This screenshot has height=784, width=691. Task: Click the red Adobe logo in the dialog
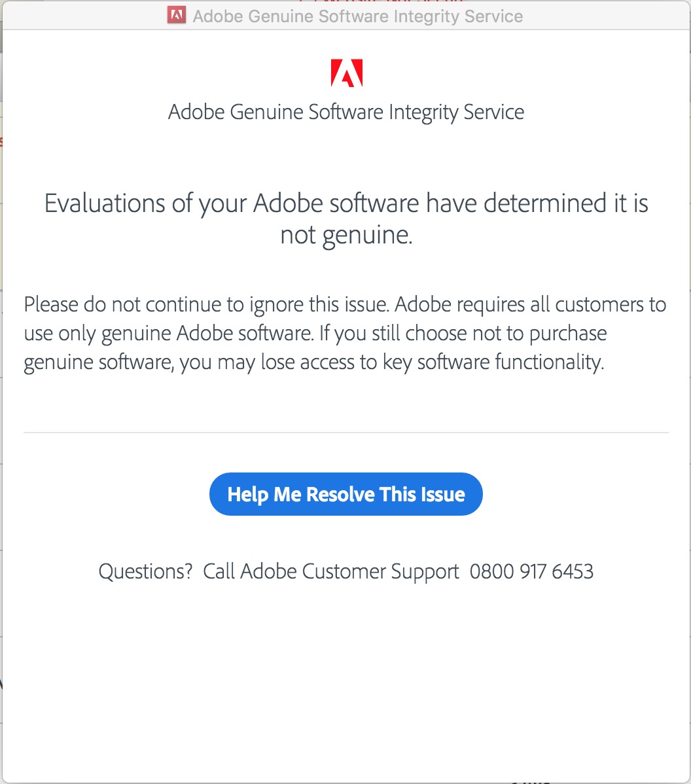coord(347,73)
